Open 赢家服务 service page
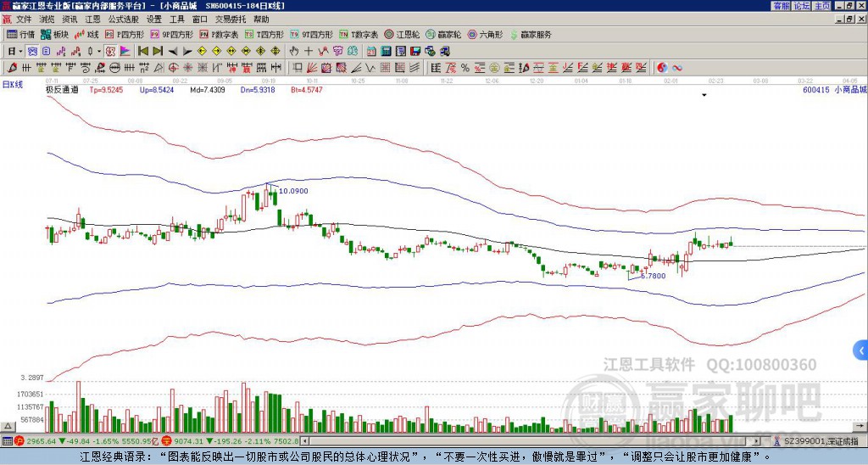This screenshot has width=868, height=465. [x=531, y=34]
